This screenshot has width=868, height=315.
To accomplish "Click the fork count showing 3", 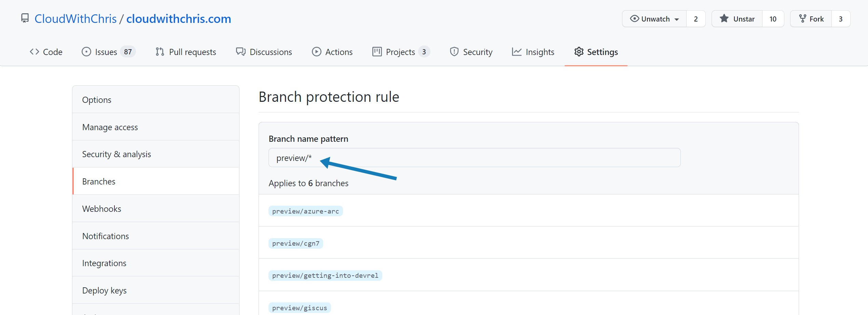I will (841, 18).
